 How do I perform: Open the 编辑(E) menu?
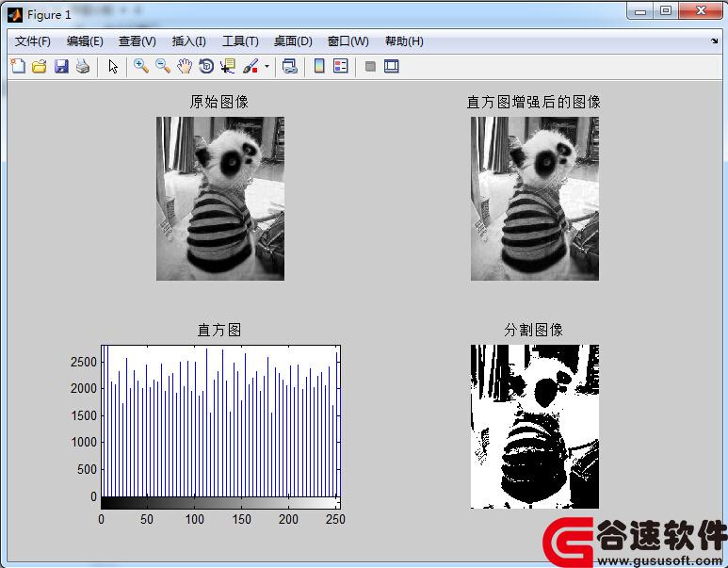pyautogui.click(x=85, y=41)
